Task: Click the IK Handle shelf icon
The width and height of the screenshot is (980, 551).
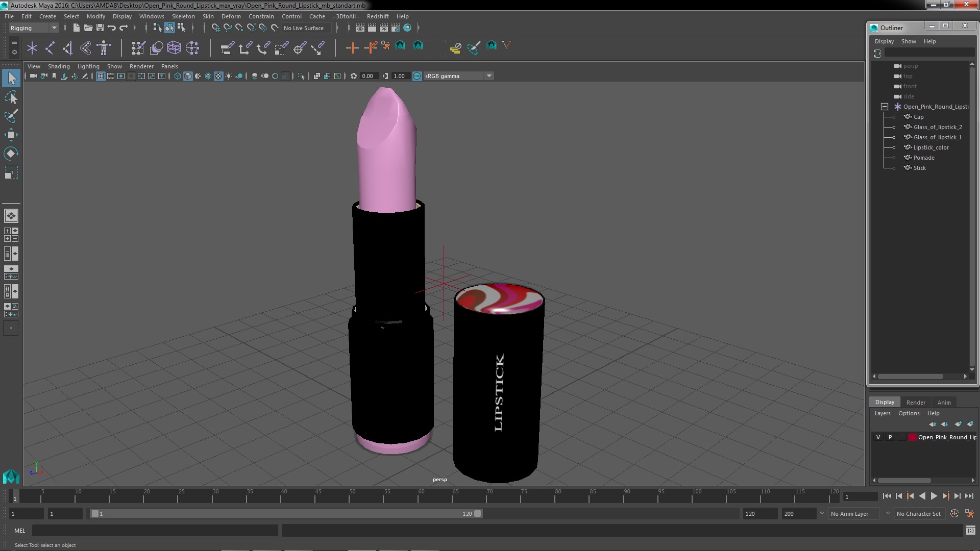Action: (x=68, y=48)
